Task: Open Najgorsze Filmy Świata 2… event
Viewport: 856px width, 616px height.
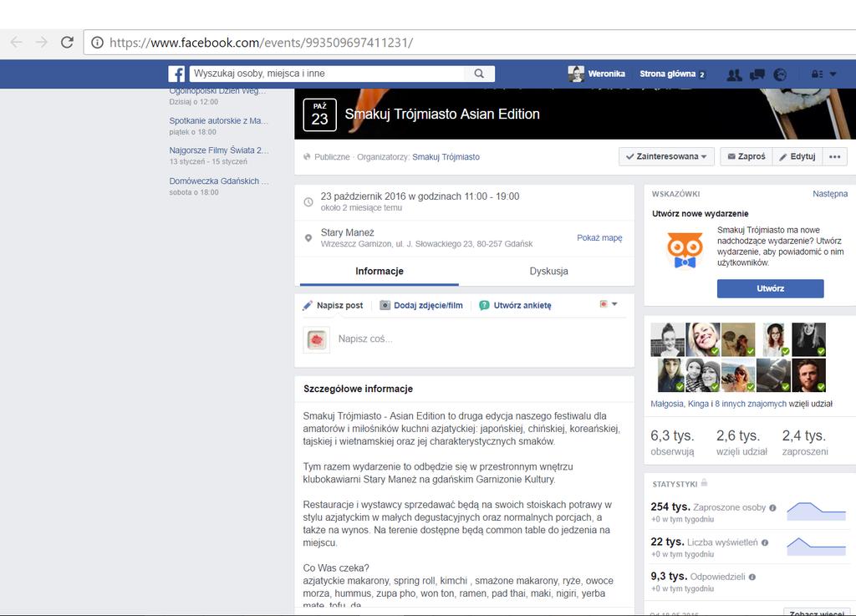Action: [x=219, y=150]
